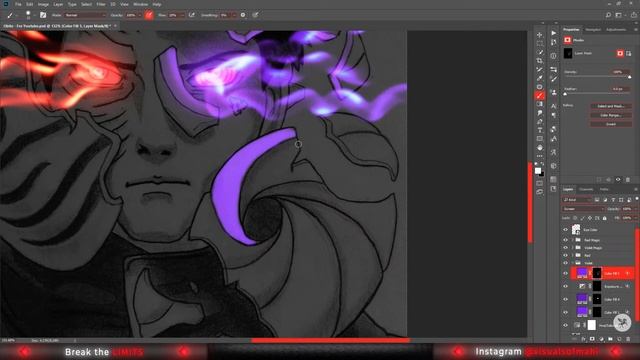This screenshot has height=360, width=640.
Task: Open the History panel icon
Action: pos(553,42)
